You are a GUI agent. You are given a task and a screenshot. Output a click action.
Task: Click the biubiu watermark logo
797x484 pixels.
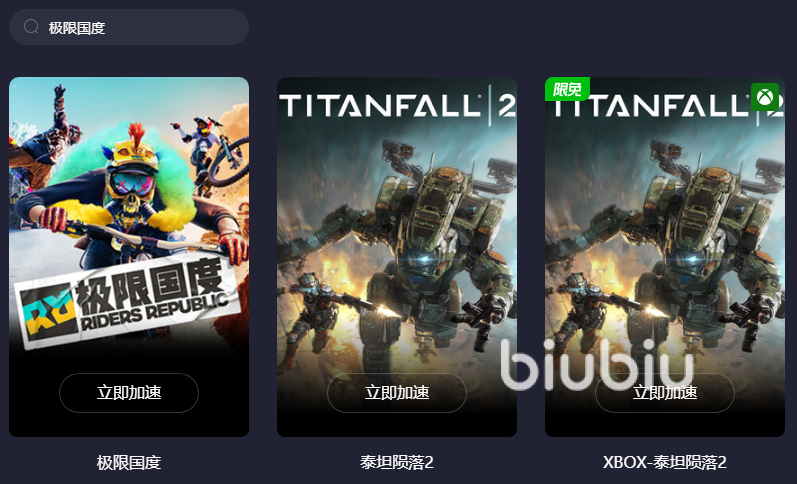(597, 365)
